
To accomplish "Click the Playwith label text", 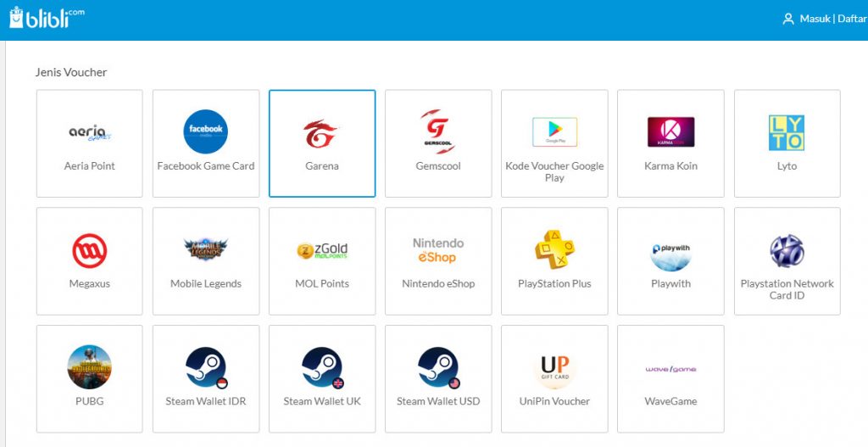I will pyautogui.click(x=671, y=283).
